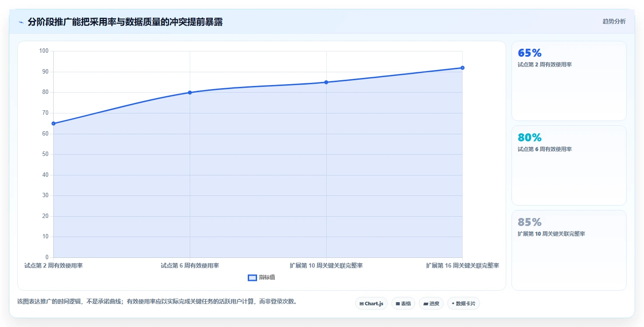Click data point for 扩展第 10 周关键关联完整率
Screen dimensions: 644x327
[326, 82]
